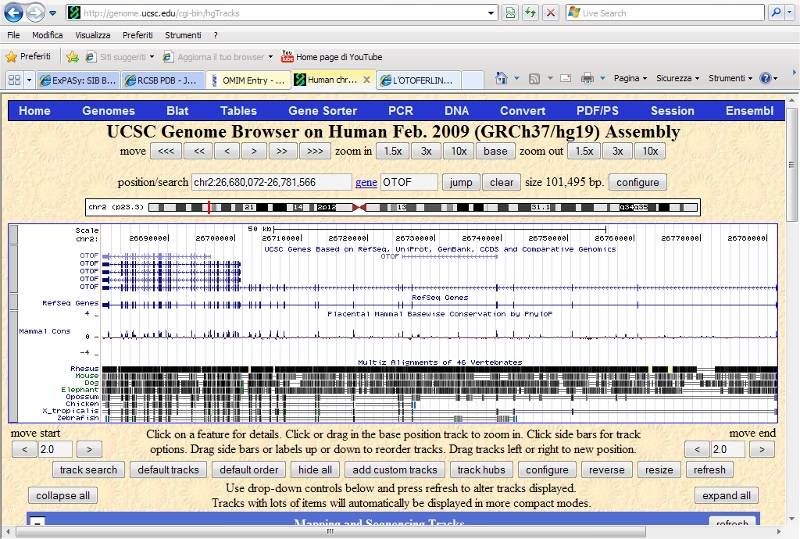Switch to the OMIM Entry tab
The width and height of the screenshot is (800, 539).
[248, 80]
